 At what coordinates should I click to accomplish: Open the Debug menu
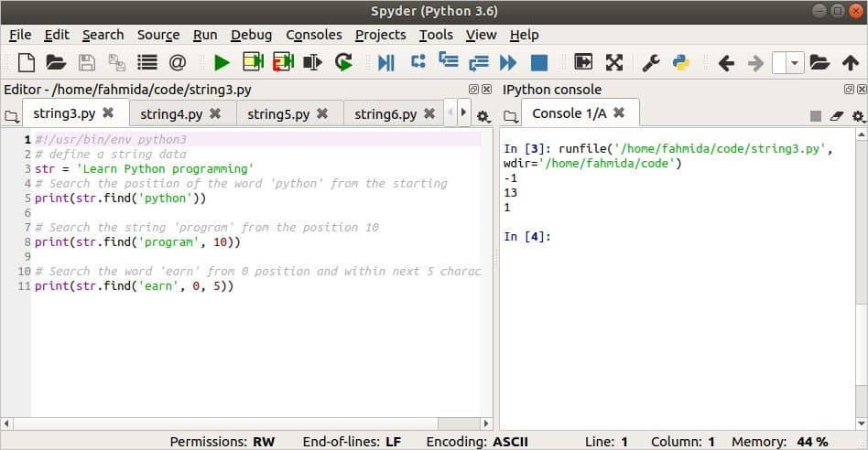pos(251,35)
